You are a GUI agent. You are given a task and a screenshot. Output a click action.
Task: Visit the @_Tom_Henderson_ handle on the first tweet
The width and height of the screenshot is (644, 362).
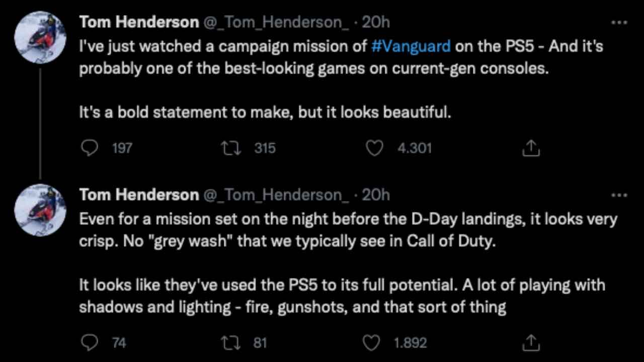pos(276,23)
